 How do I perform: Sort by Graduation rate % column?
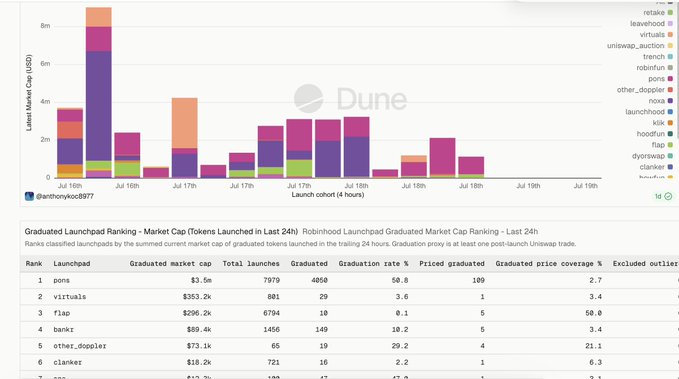373,263
